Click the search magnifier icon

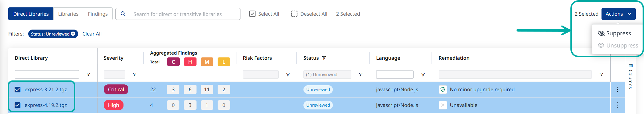(123, 14)
